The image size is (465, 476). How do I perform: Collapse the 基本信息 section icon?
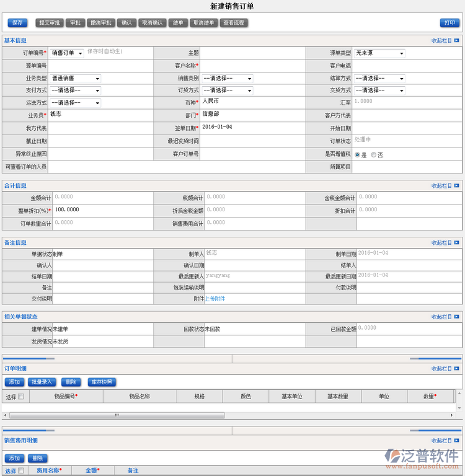click(456, 40)
